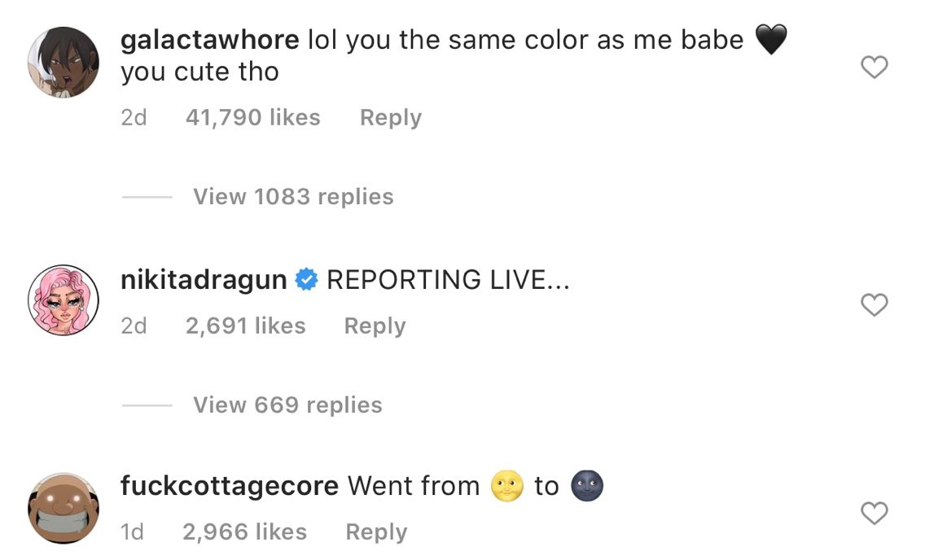This screenshot has height=560, width=938.
Task: Open fuckcottagecore's profile avatar
Action: coord(64,509)
